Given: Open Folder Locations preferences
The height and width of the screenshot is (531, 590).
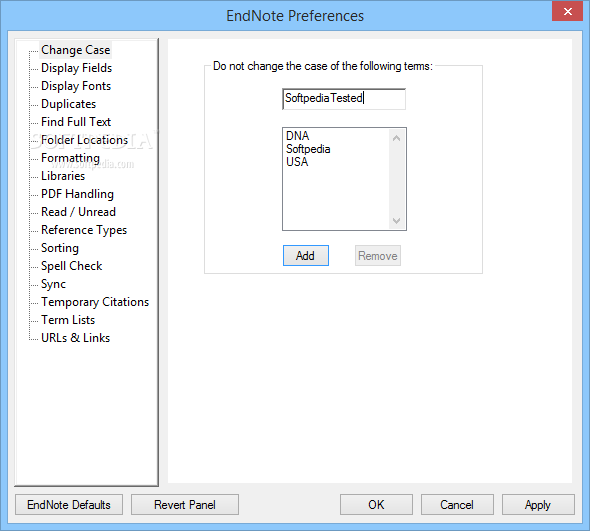Looking at the screenshot, I should point(85,140).
